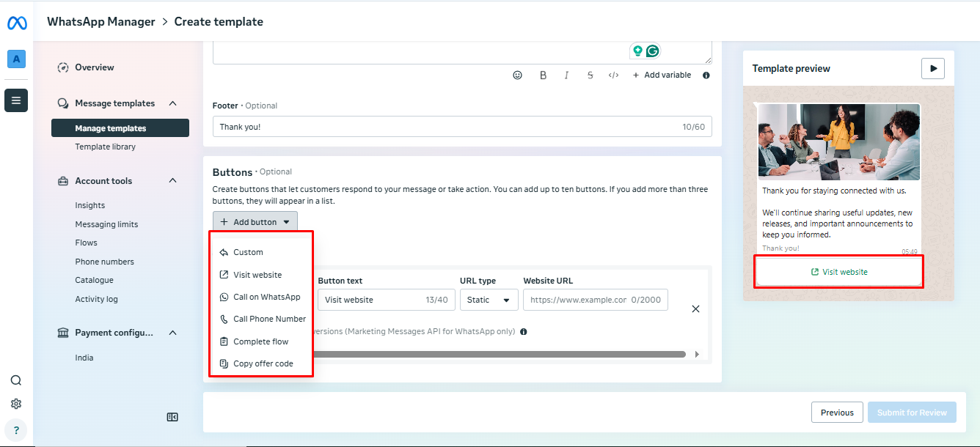This screenshot has width=980, height=447.
Task: Choose Custom from Add button menu
Action: tap(261, 252)
